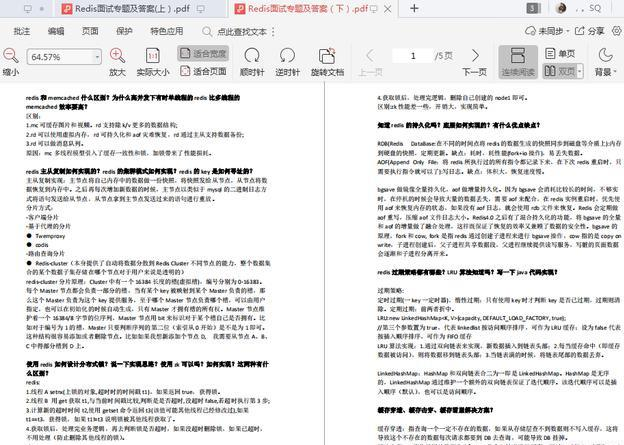Click the PDF icon on (下).pdf tab
This screenshot has width=624, height=445.
pos(240,9)
